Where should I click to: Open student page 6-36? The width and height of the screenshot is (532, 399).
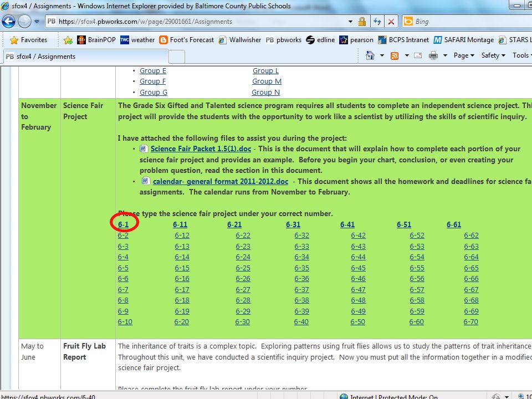pos(301,278)
